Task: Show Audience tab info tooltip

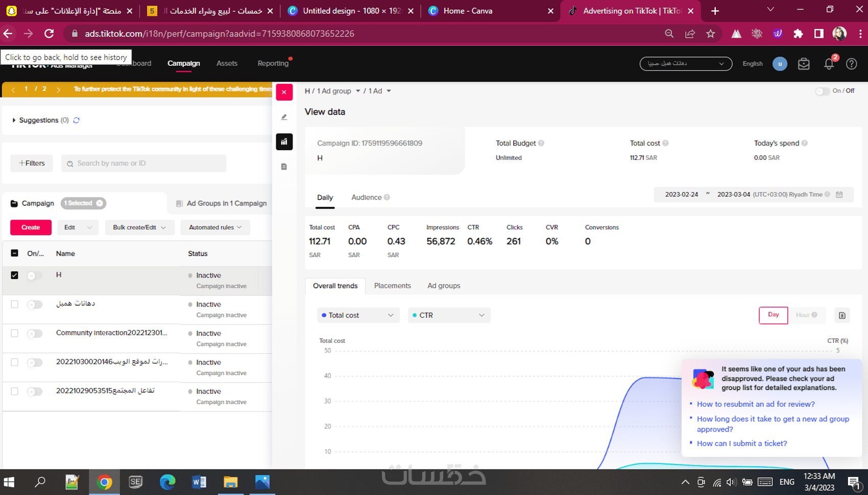Action: pos(387,197)
